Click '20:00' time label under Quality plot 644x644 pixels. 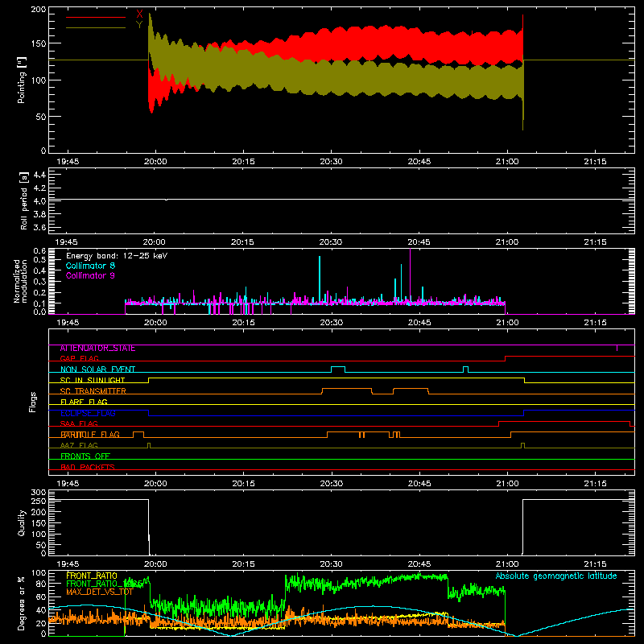click(155, 564)
